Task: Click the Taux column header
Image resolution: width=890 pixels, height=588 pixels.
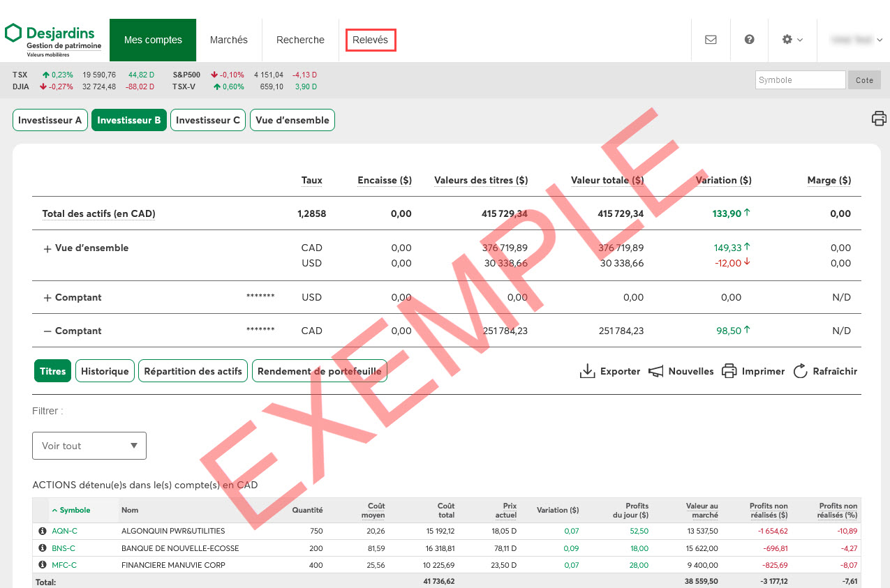Action: [312, 180]
